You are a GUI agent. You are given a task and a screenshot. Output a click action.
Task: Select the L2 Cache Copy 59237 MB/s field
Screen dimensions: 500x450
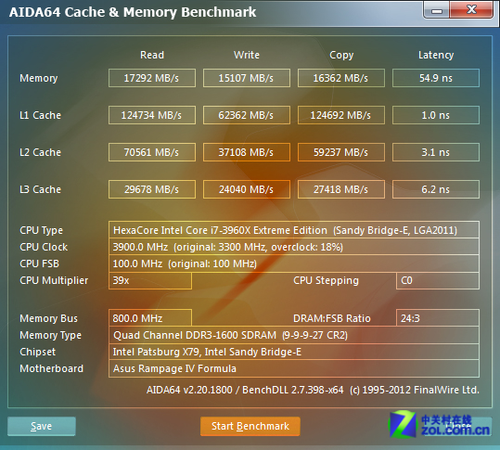click(341, 152)
